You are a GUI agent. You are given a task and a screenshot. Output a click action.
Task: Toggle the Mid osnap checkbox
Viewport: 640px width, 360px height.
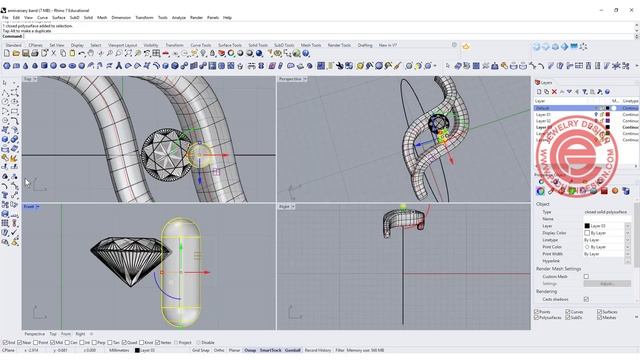point(53,343)
